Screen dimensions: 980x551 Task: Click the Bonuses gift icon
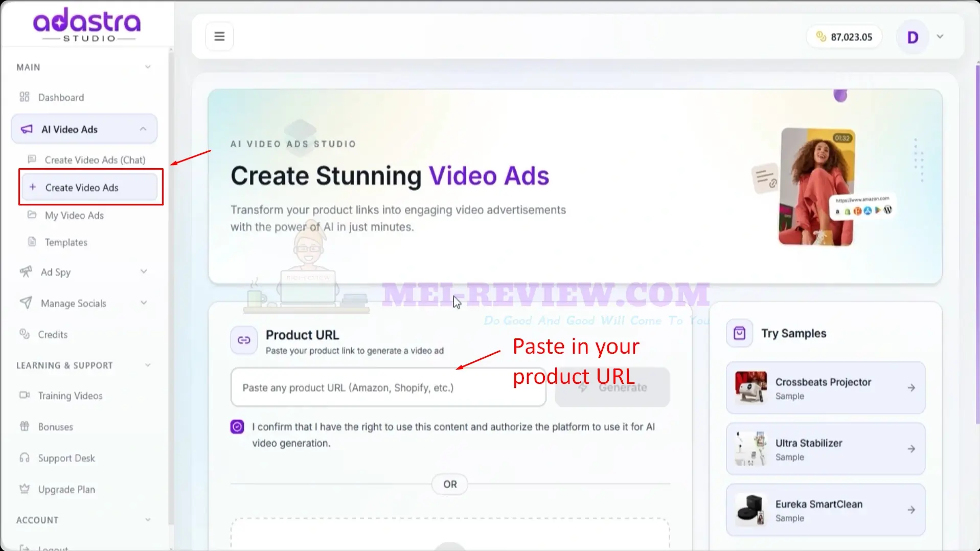point(25,426)
